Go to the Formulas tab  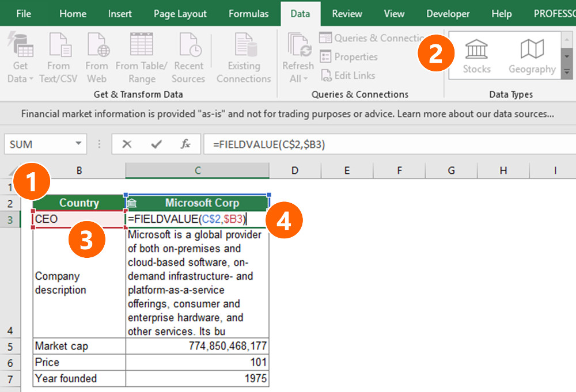click(248, 14)
